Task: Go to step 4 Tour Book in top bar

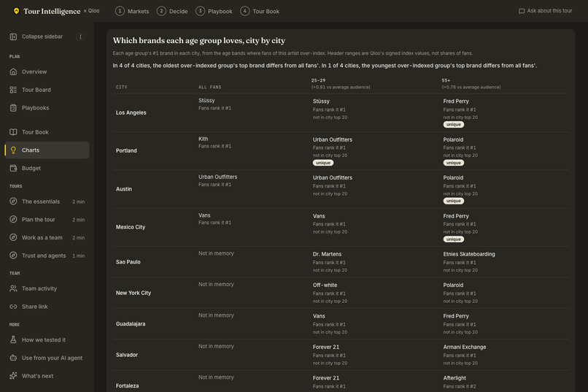Action: pyautogui.click(x=260, y=11)
